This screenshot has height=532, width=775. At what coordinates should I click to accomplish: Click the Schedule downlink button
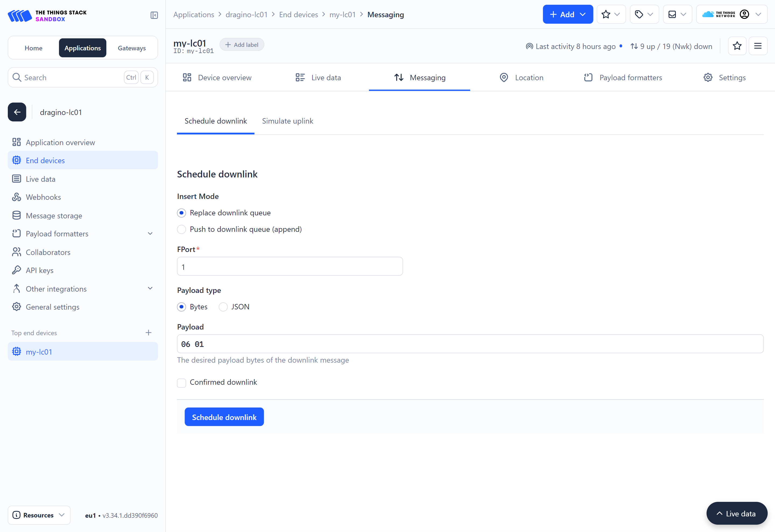[x=224, y=416]
